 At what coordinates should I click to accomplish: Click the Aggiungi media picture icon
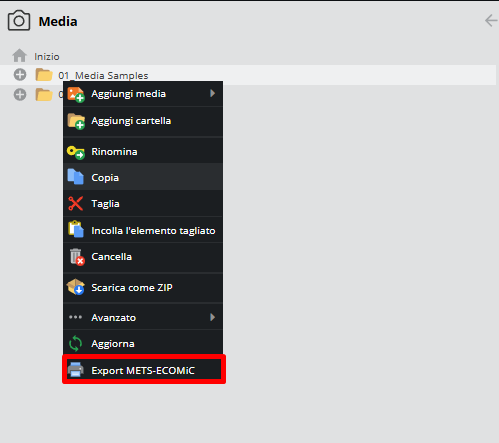76,94
